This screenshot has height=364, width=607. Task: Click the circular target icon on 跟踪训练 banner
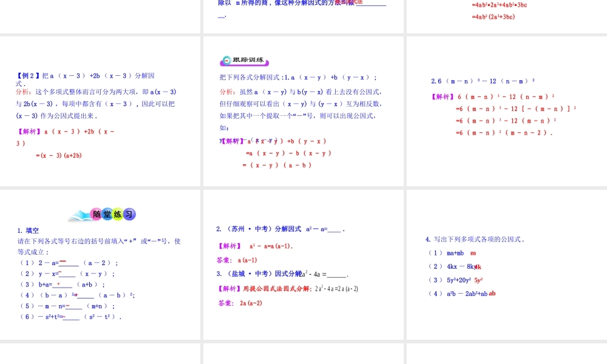pos(226,60)
